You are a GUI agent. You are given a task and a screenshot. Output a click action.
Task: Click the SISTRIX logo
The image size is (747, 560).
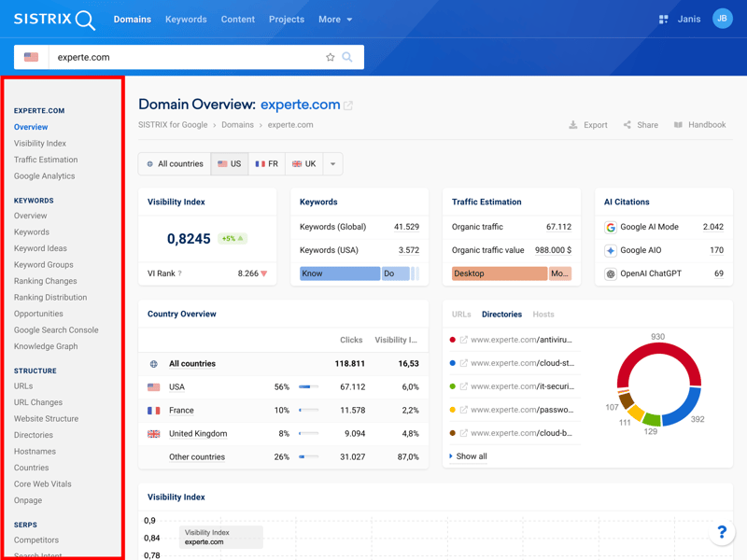click(x=54, y=20)
